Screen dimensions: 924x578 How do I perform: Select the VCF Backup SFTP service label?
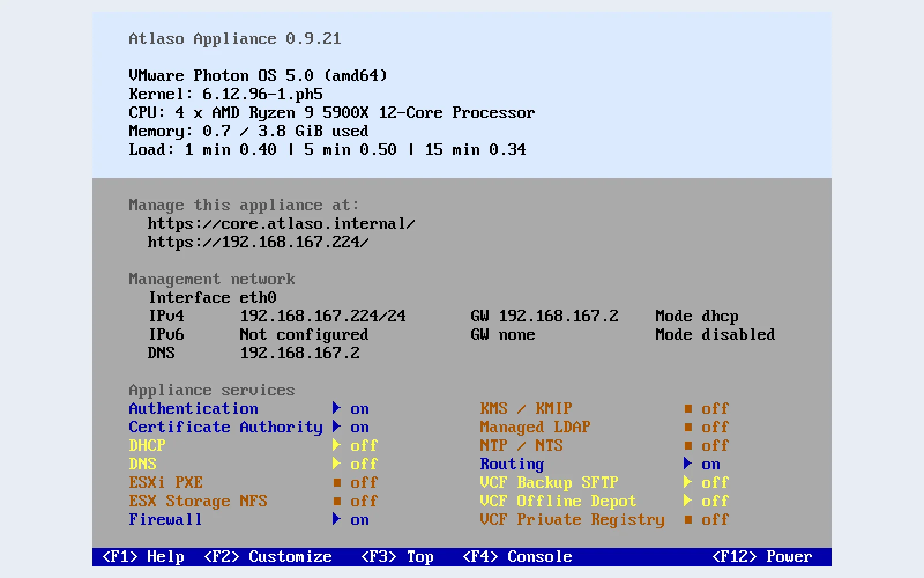(x=549, y=483)
